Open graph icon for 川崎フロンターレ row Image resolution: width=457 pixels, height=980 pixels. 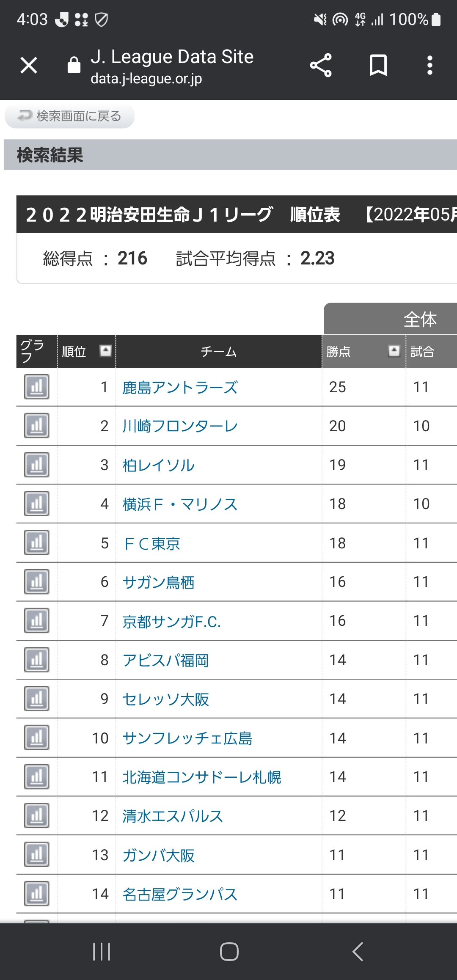pos(37,426)
